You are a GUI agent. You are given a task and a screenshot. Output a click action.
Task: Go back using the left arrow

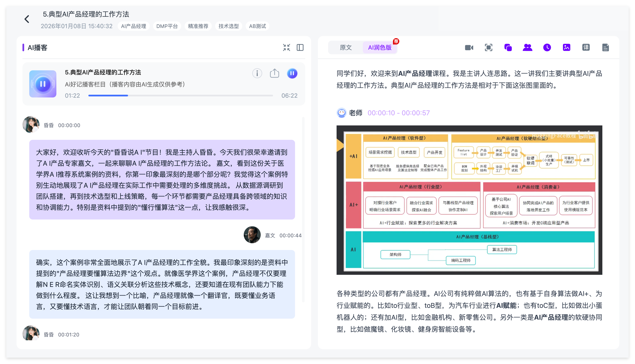[27, 19]
